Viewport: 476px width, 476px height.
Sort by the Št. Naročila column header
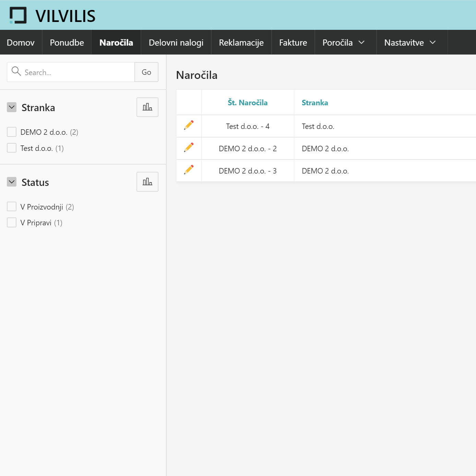click(x=248, y=103)
